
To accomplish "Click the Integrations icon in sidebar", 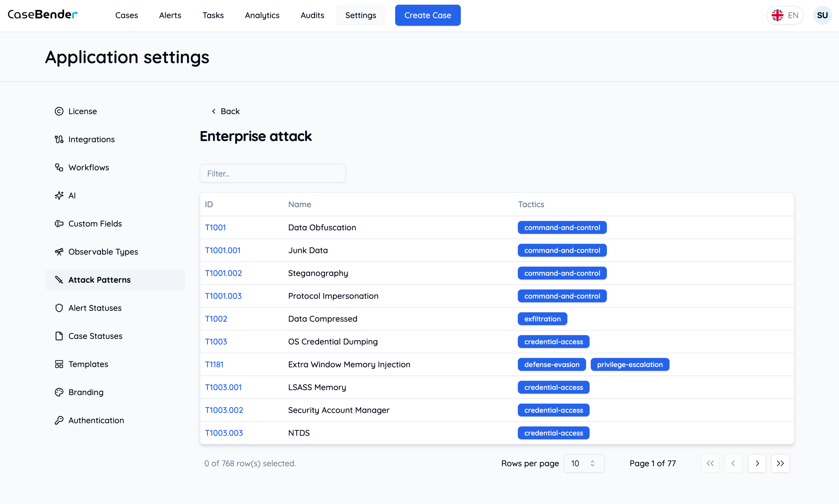I will point(59,139).
